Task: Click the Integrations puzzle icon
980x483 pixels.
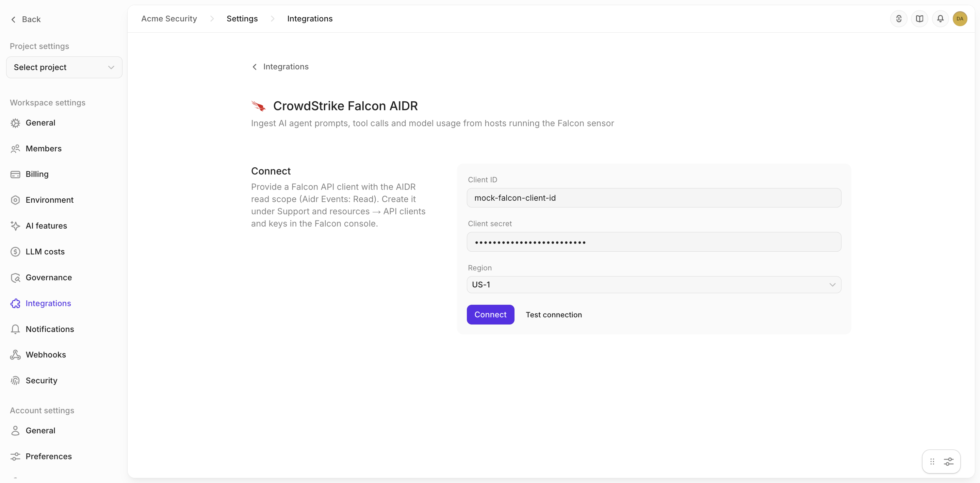Action: pos(15,303)
